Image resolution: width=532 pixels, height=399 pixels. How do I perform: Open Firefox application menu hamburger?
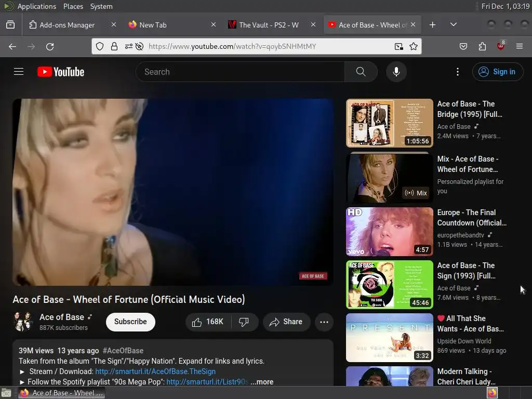point(519,46)
